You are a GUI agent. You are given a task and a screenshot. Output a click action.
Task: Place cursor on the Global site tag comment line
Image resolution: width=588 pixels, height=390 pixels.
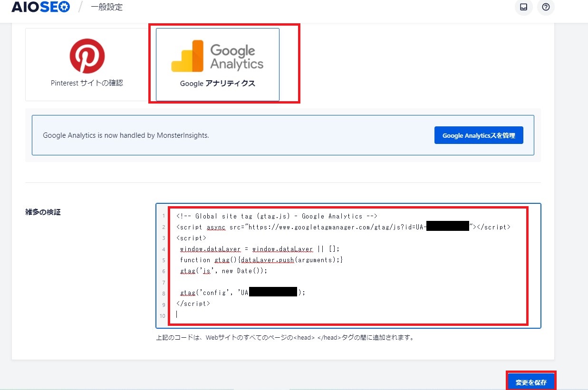tap(276, 216)
